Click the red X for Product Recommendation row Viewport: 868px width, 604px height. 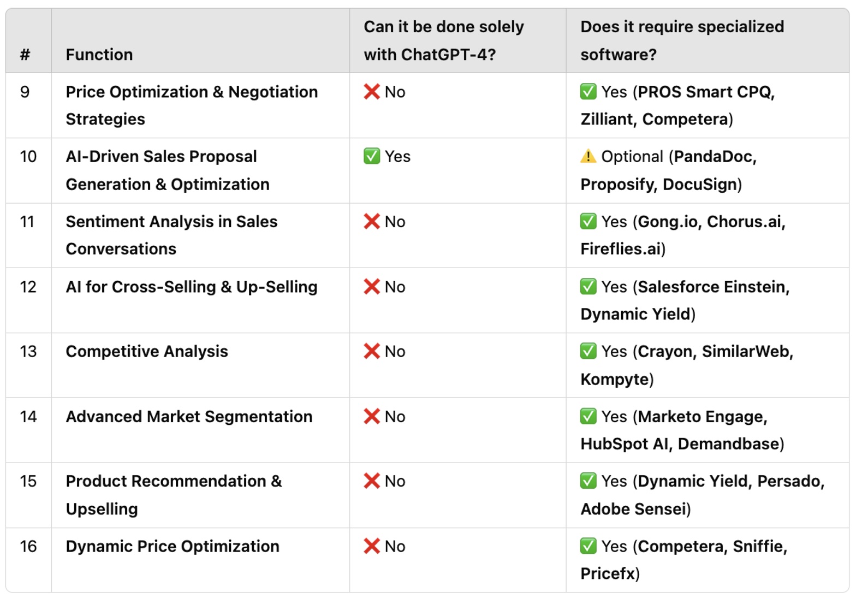[x=372, y=481]
